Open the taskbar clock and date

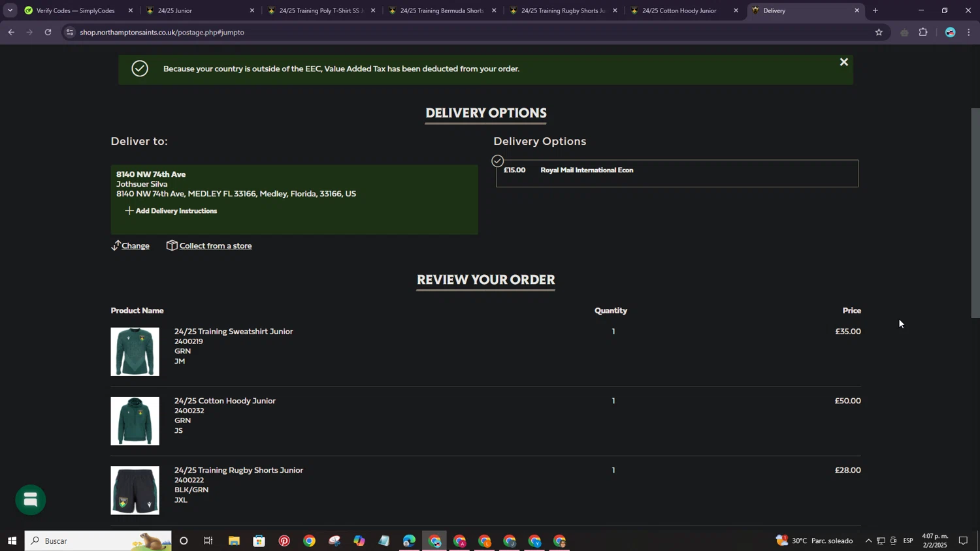(935, 541)
